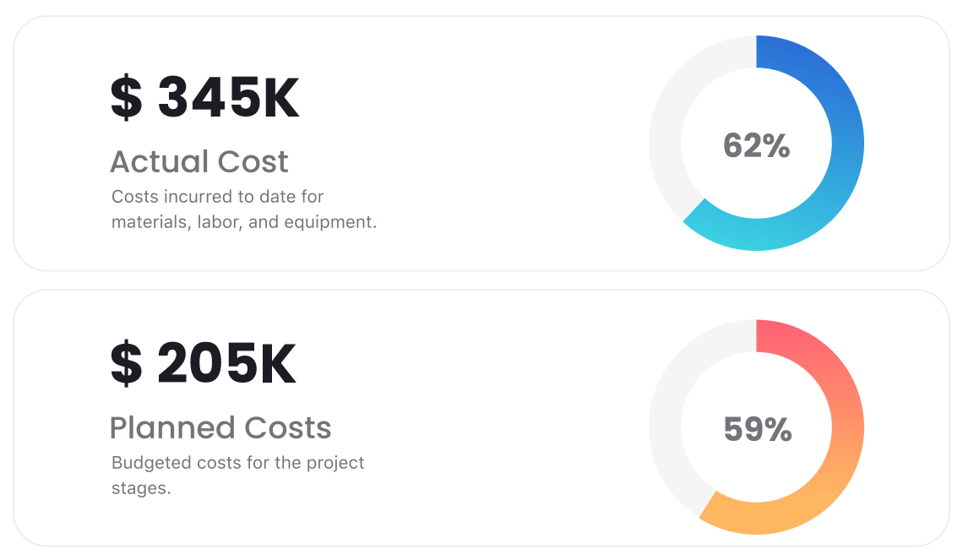Click the 62% donut center label
The height and width of the screenshot is (560, 963).
coord(756,146)
